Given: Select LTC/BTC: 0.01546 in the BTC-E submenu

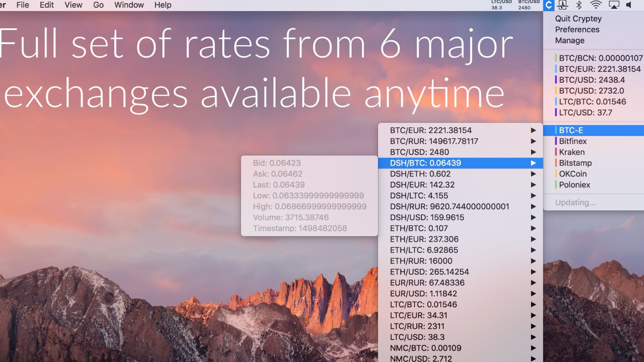Looking at the screenshot, I should 460,305.
